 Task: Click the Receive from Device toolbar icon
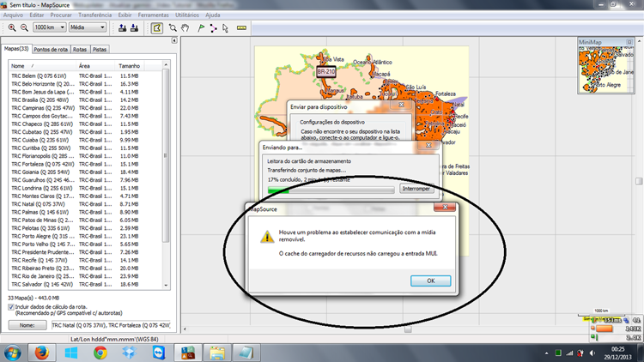134,28
